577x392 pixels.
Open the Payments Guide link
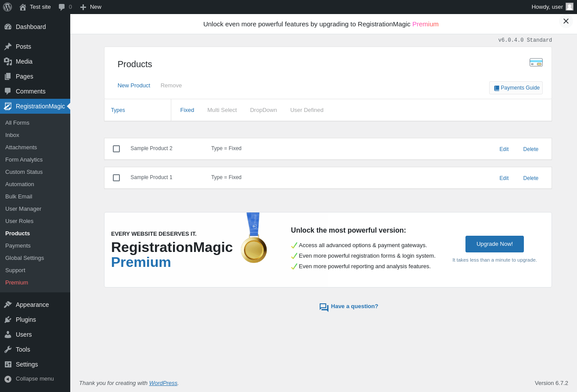(516, 88)
